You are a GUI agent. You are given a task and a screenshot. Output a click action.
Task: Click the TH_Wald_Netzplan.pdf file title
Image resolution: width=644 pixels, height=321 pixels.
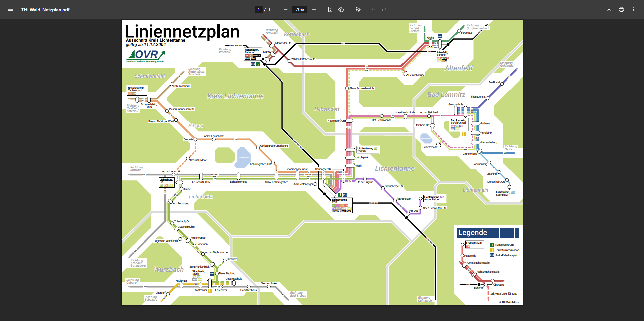46,10
